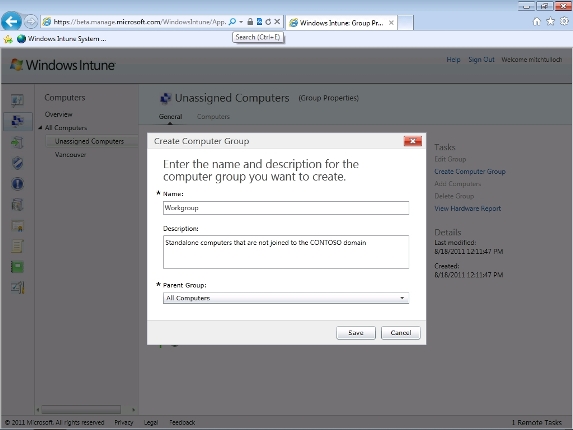Click the Cancel button in dialog

click(x=401, y=333)
